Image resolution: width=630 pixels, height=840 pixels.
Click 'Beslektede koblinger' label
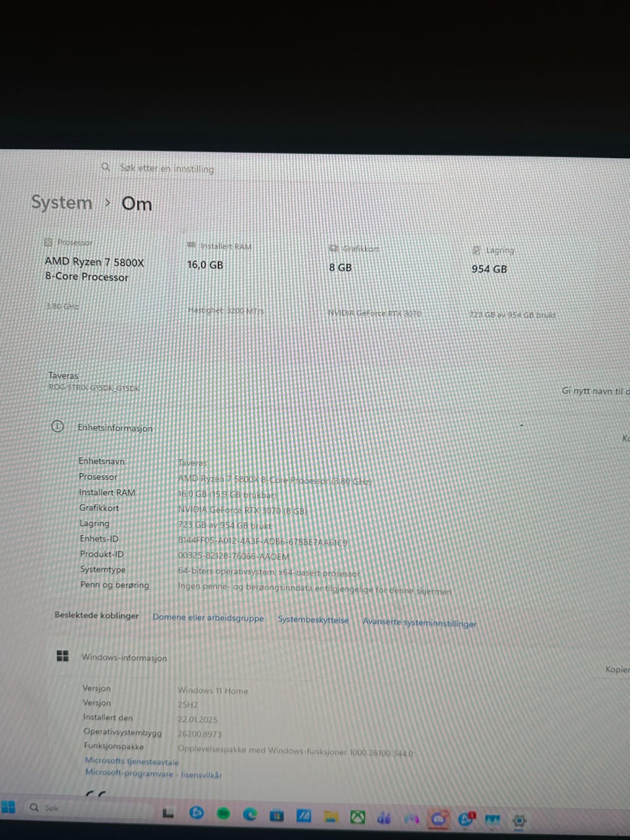point(96,615)
